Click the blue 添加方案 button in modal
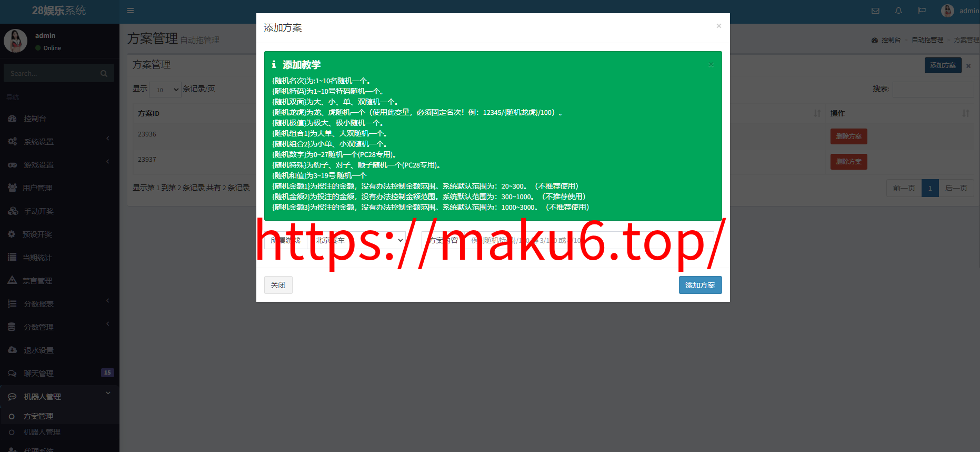Image resolution: width=980 pixels, height=452 pixels. point(700,285)
